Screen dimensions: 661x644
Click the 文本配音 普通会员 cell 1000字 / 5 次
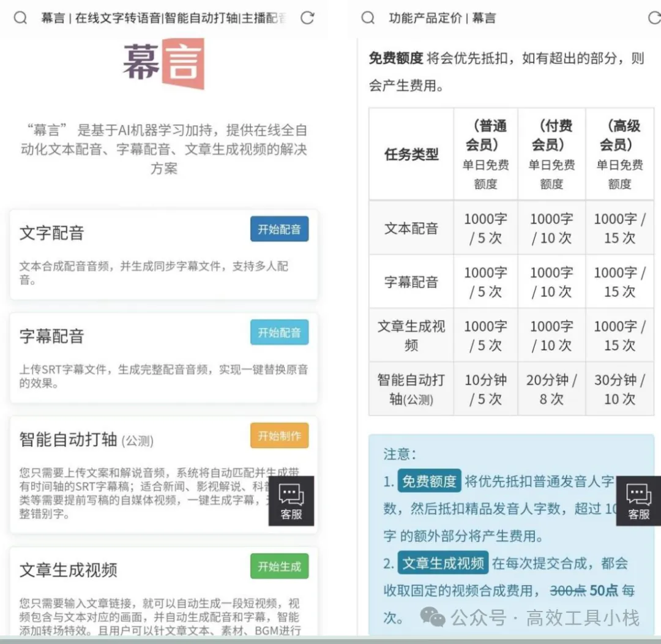click(485, 228)
